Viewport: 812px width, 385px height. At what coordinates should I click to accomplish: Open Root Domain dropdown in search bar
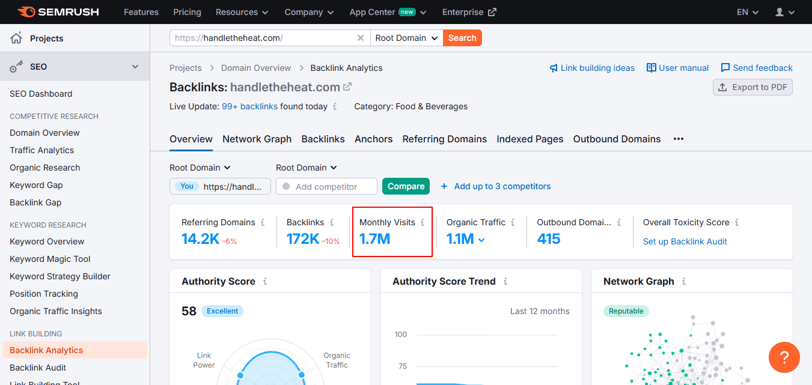click(407, 38)
